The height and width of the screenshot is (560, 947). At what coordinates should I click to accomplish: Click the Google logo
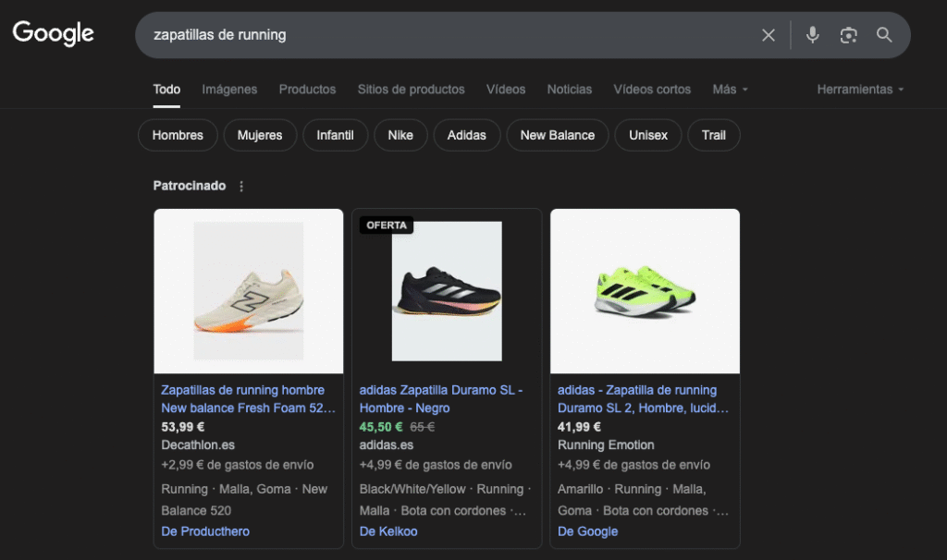click(x=53, y=33)
